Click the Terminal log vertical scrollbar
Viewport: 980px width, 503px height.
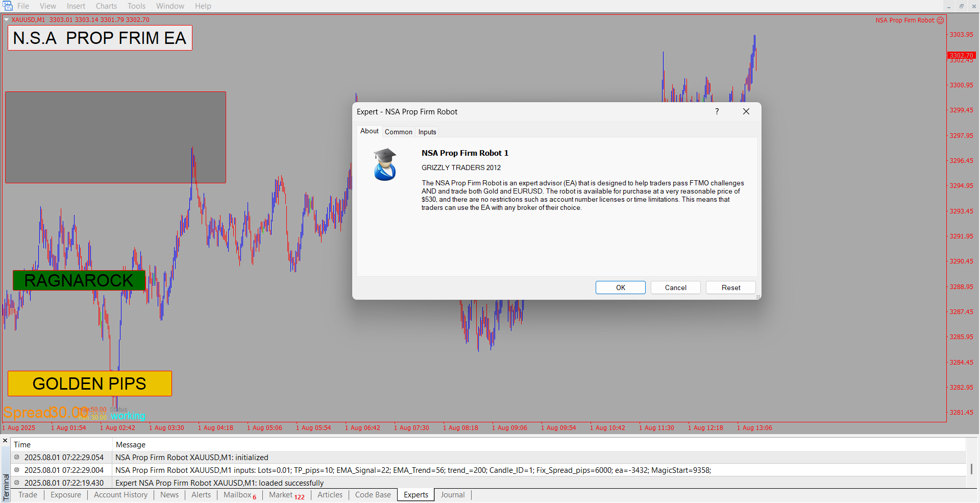pos(971,469)
